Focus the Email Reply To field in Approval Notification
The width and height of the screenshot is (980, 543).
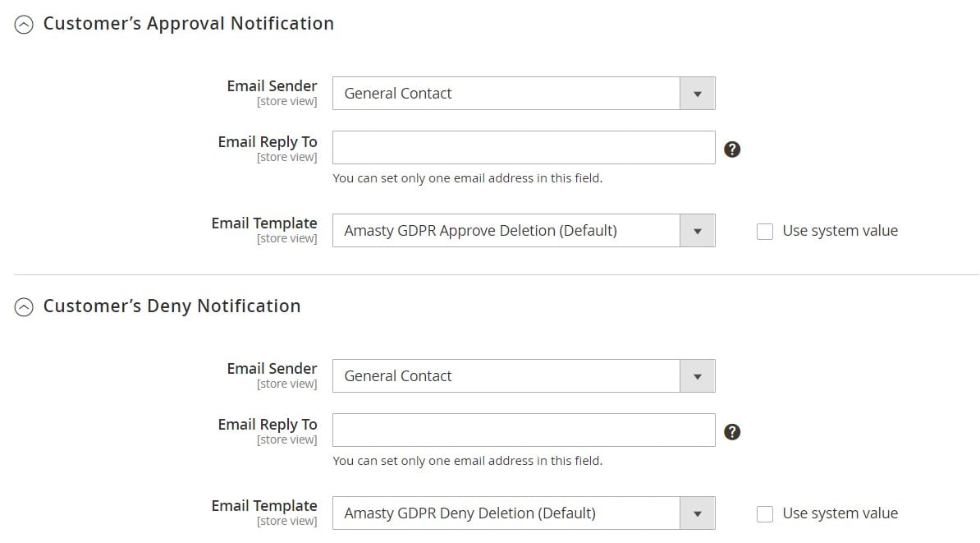(x=524, y=148)
